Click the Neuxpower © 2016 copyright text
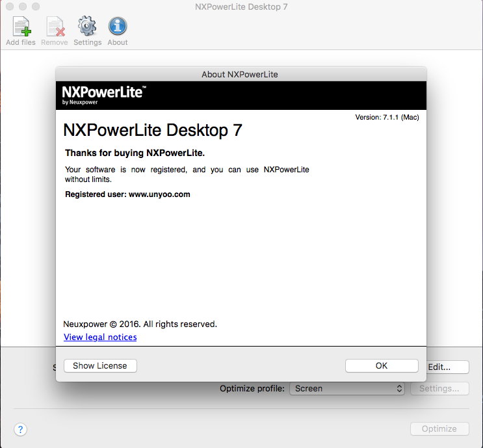 (x=140, y=324)
